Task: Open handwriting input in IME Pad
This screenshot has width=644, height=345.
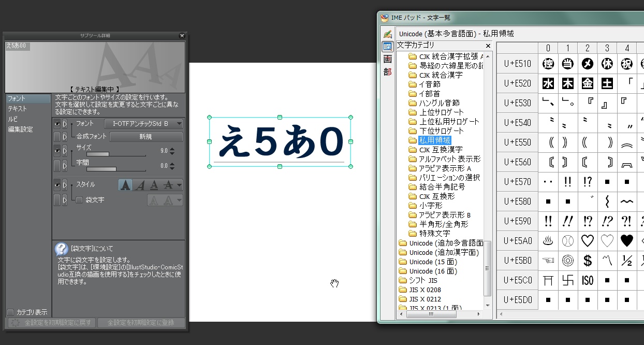Action: coord(387,34)
